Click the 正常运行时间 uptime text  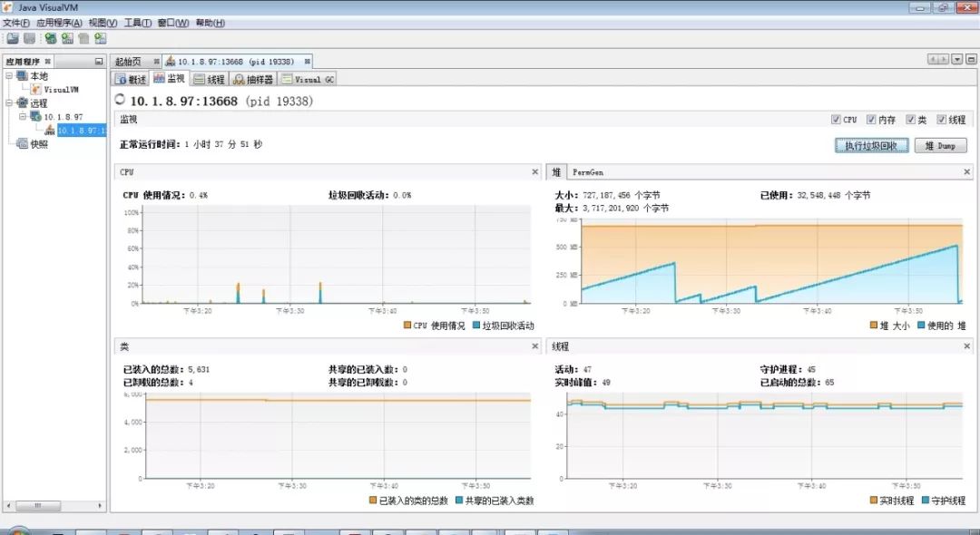[191, 144]
